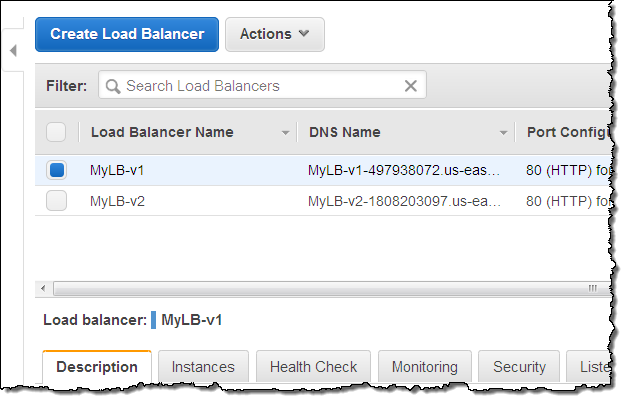Click the Create Load Balancer button

tap(127, 34)
